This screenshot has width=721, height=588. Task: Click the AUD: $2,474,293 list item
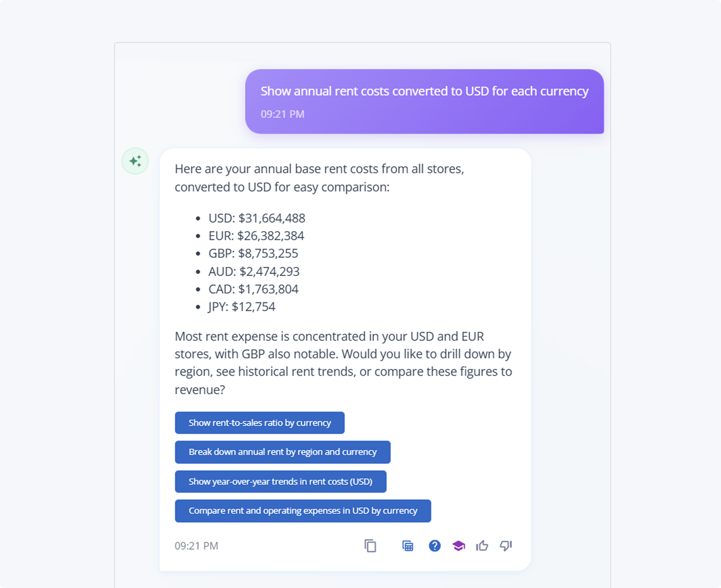coord(254,271)
